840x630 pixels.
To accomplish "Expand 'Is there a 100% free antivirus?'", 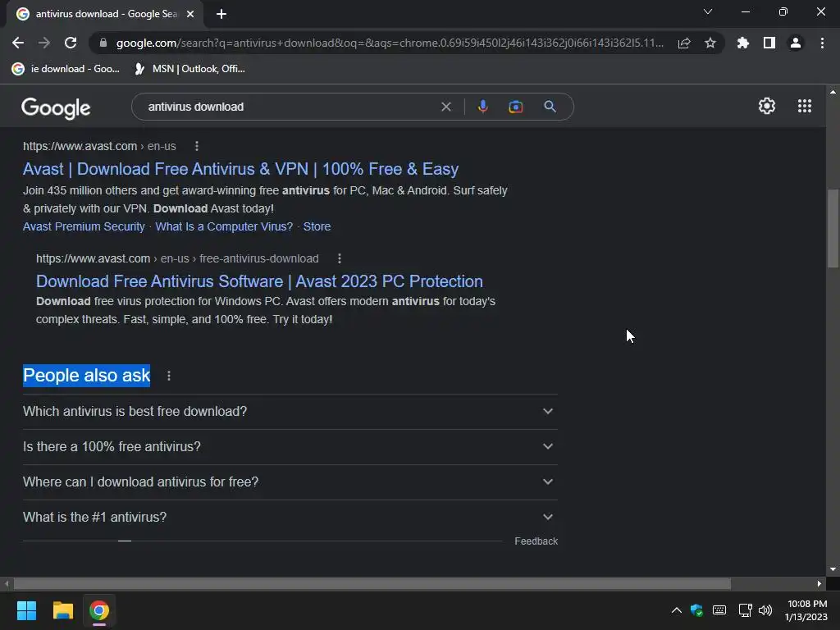I will [x=290, y=447].
